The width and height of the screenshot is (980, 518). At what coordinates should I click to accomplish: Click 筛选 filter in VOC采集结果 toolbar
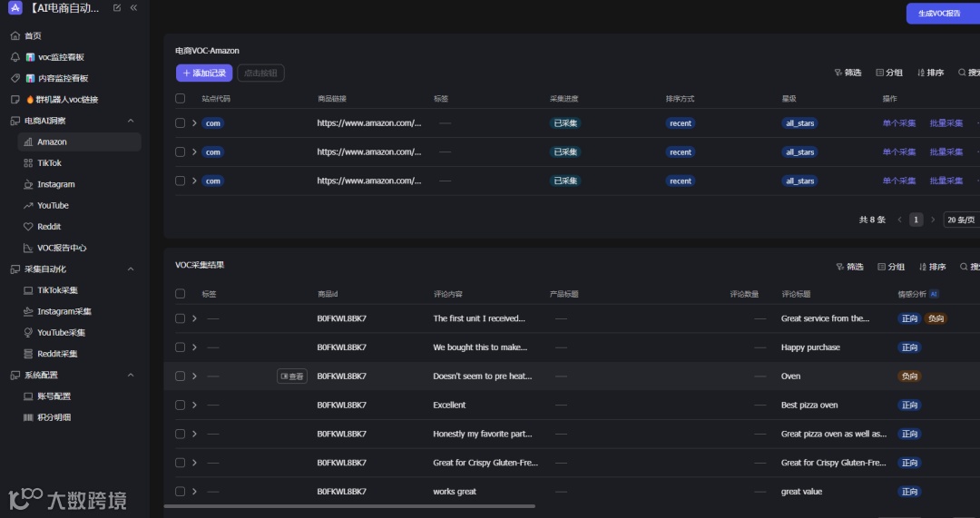pos(849,267)
